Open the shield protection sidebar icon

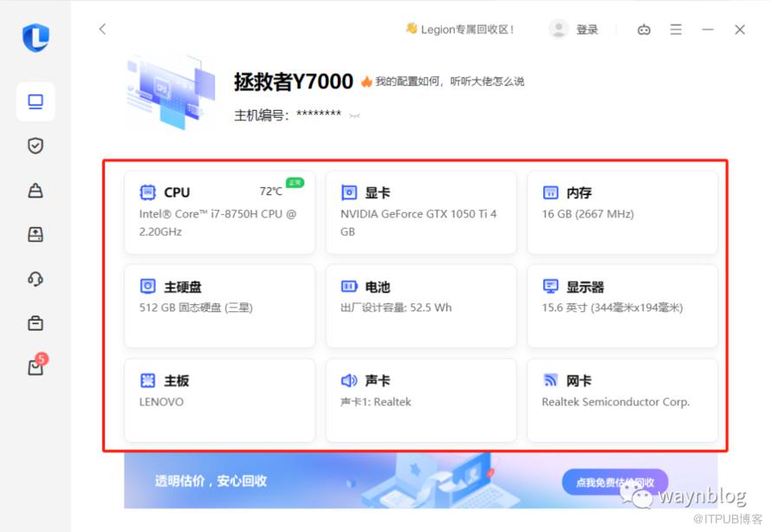pos(36,146)
